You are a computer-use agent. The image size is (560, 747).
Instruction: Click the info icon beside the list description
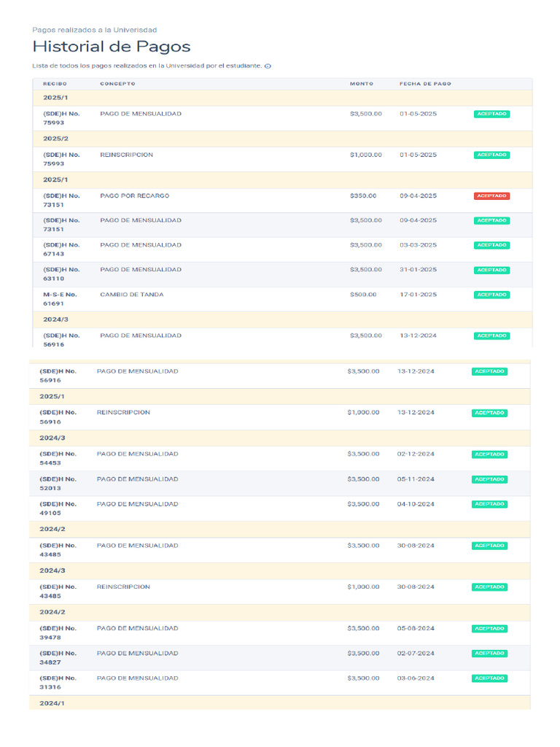(268, 66)
